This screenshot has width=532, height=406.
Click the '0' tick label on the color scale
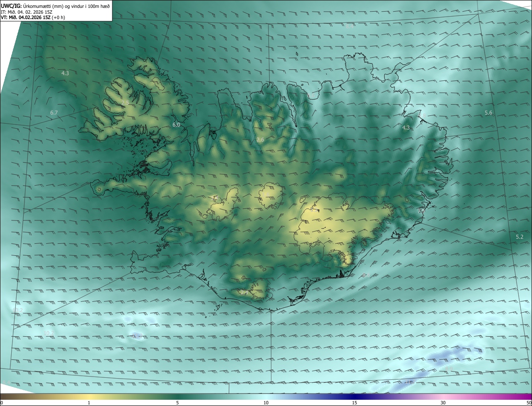(x=1, y=403)
